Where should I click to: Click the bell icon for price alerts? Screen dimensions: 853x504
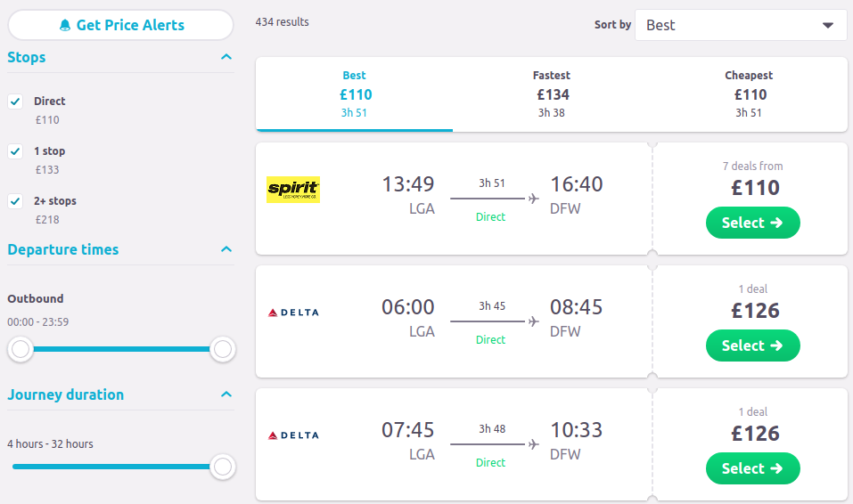pos(65,26)
